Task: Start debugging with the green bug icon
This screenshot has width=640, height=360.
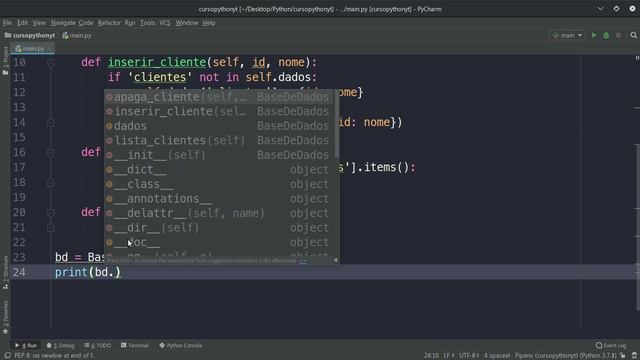Action: coord(606,36)
